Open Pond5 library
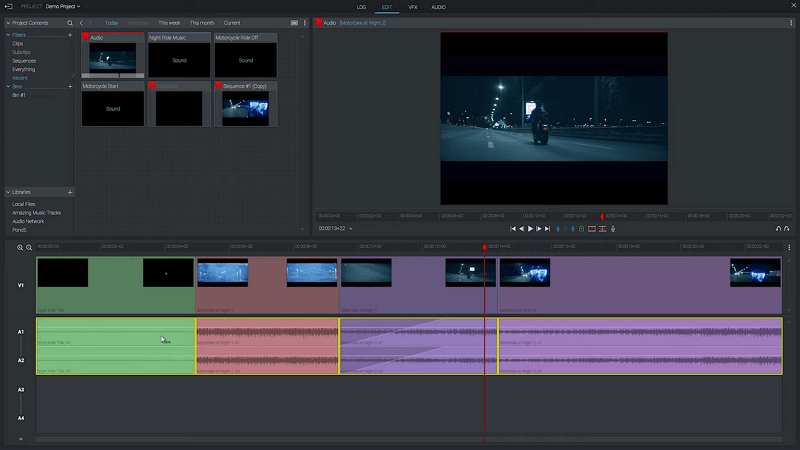 point(19,230)
